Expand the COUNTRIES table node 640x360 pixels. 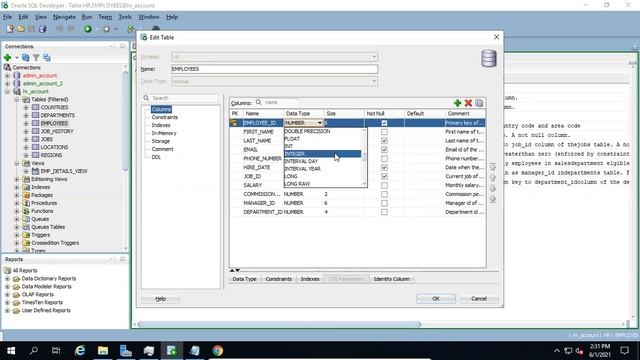click(x=26, y=107)
